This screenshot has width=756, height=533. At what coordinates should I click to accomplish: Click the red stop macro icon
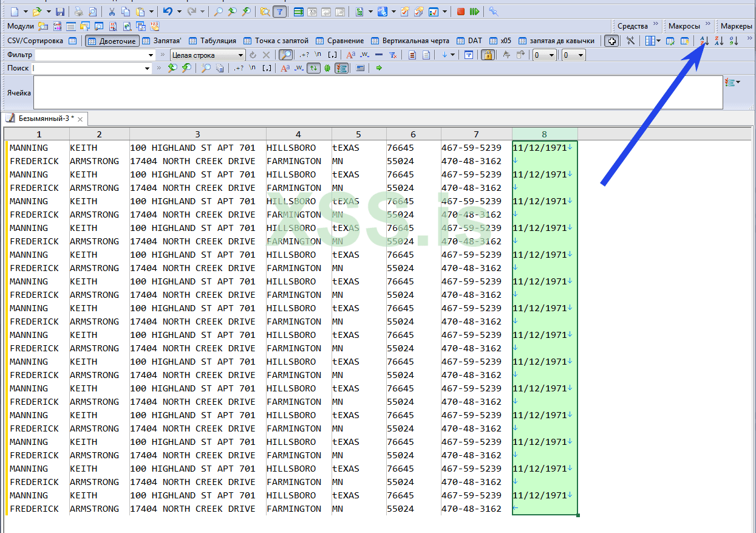point(461,12)
